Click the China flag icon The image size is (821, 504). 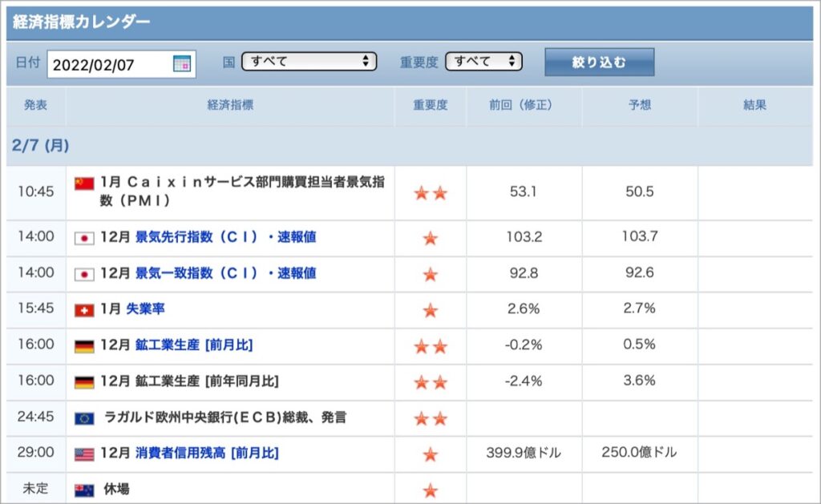tap(83, 183)
